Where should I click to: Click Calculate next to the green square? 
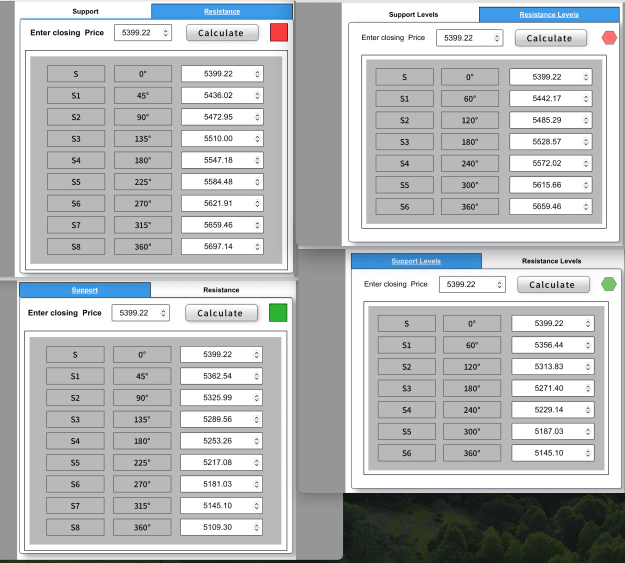click(x=221, y=313)
